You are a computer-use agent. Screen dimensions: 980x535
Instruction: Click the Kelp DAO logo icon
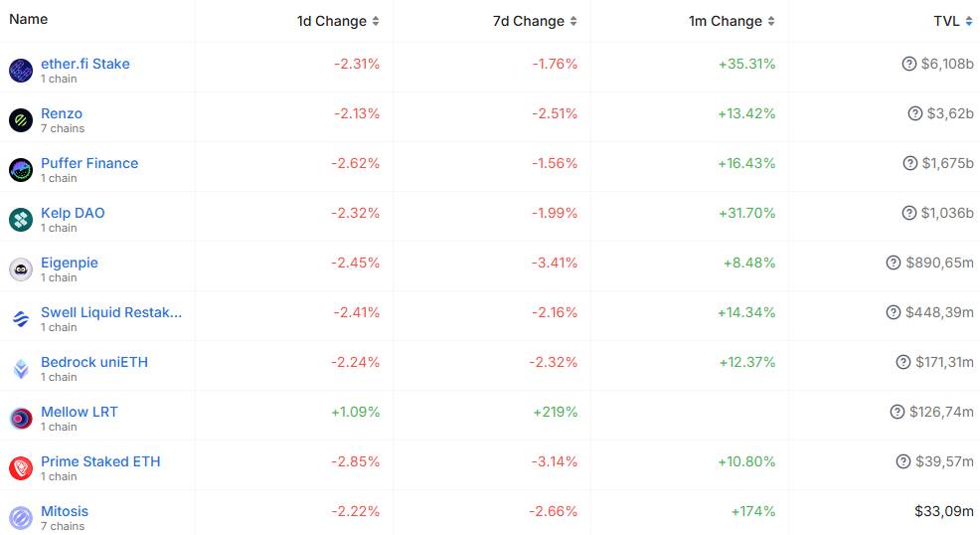coord(21,220)
